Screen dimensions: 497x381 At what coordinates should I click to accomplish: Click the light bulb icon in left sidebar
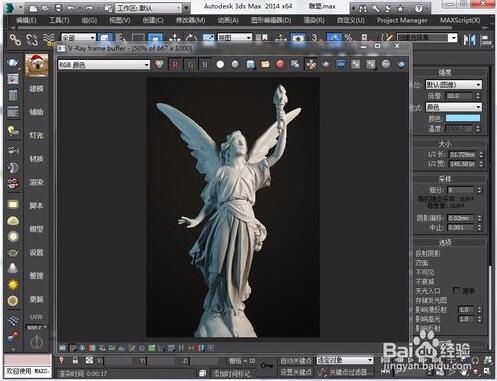(13, 131)
